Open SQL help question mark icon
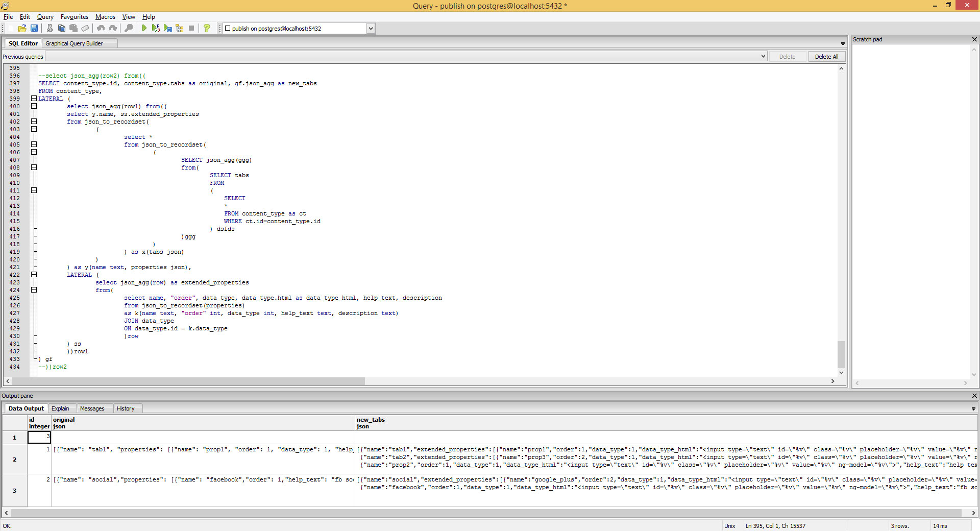Screen dimensions: 980x531 207,28
